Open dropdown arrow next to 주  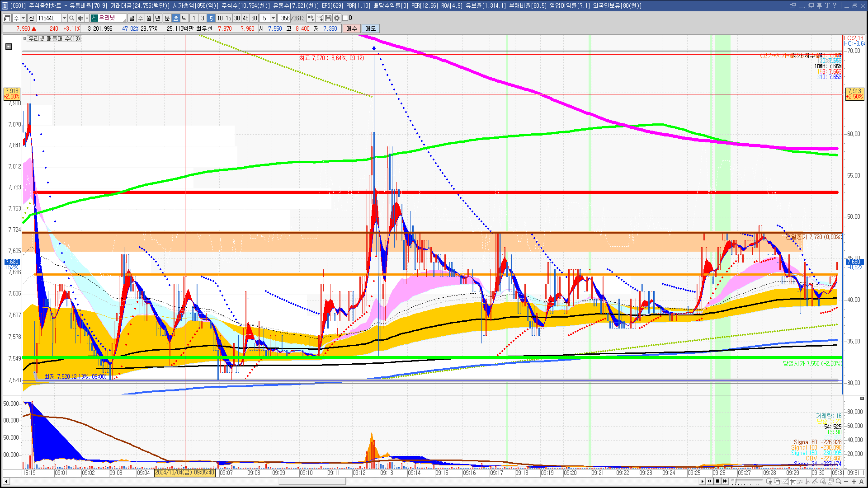[x=23, y=18]
